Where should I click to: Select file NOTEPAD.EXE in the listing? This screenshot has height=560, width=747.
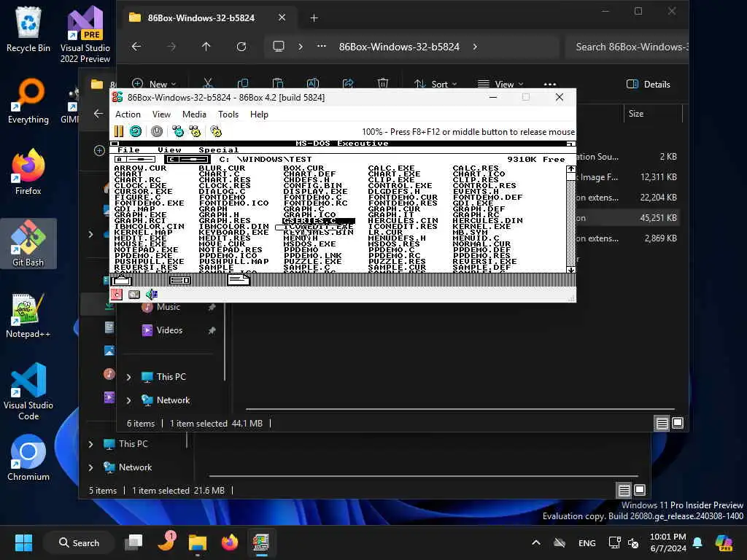point(146,249)
